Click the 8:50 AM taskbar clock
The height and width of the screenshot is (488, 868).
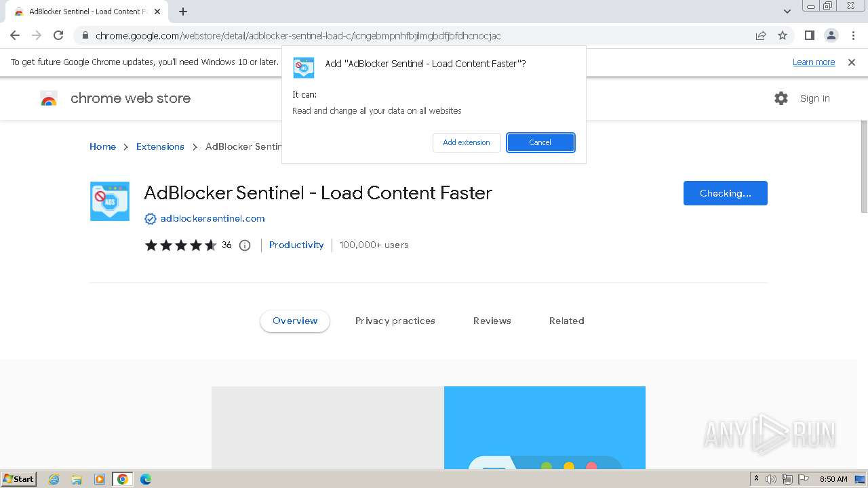(833, 479)
